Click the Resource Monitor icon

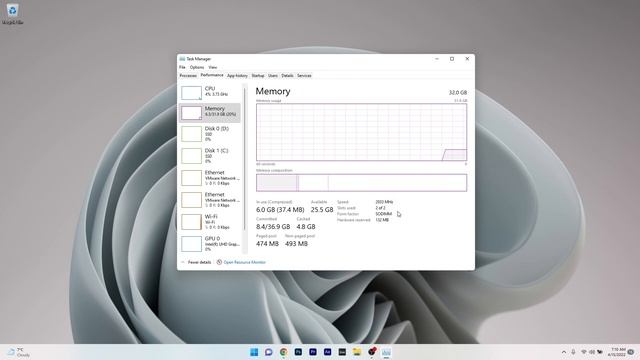pyautogui.click(x=219, y=262)
